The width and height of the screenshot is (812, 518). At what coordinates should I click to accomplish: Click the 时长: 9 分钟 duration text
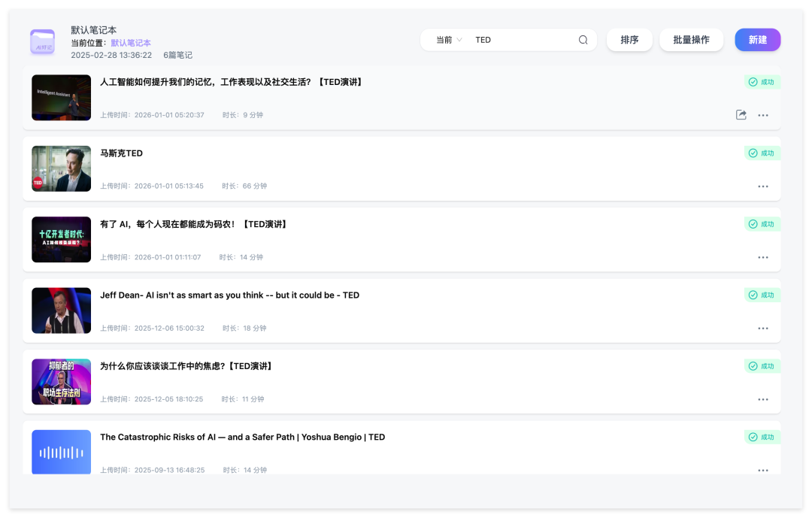click(x=243, y=115)
